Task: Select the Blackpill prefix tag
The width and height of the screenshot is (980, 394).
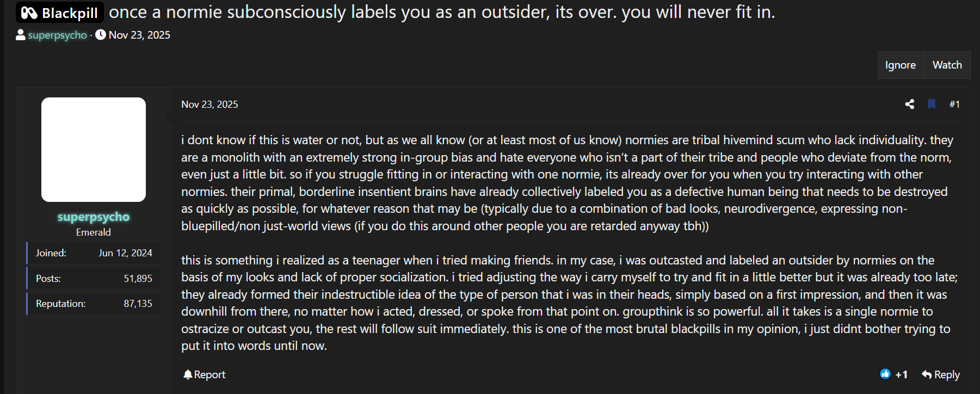Action: tap(60, 13)
